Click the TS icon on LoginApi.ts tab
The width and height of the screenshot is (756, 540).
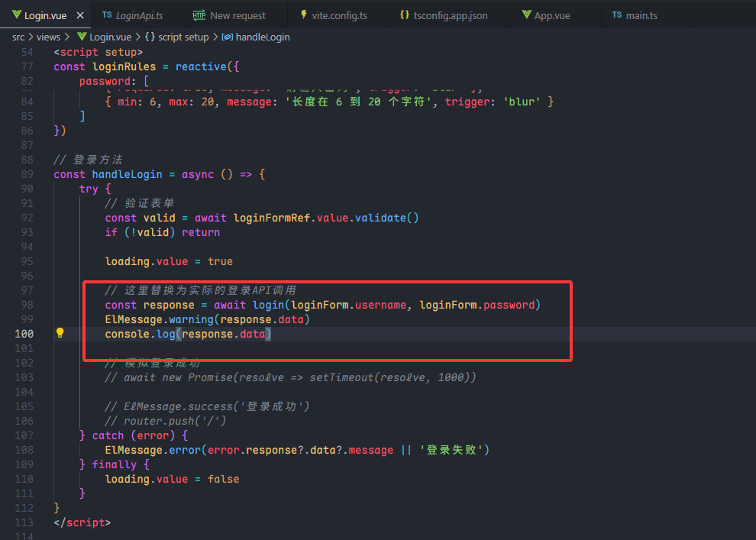pyautogui.click(x=107, y=15)
